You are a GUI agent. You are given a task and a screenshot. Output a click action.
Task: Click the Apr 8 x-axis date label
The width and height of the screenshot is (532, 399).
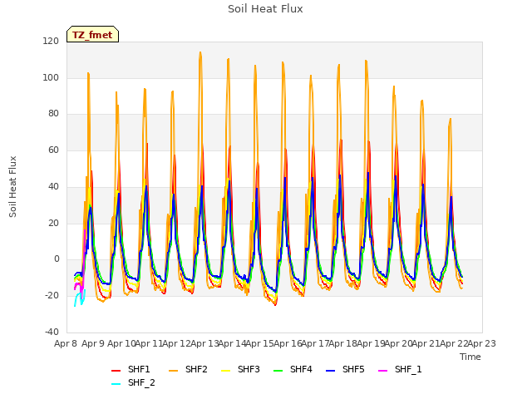tap(66, 343)
